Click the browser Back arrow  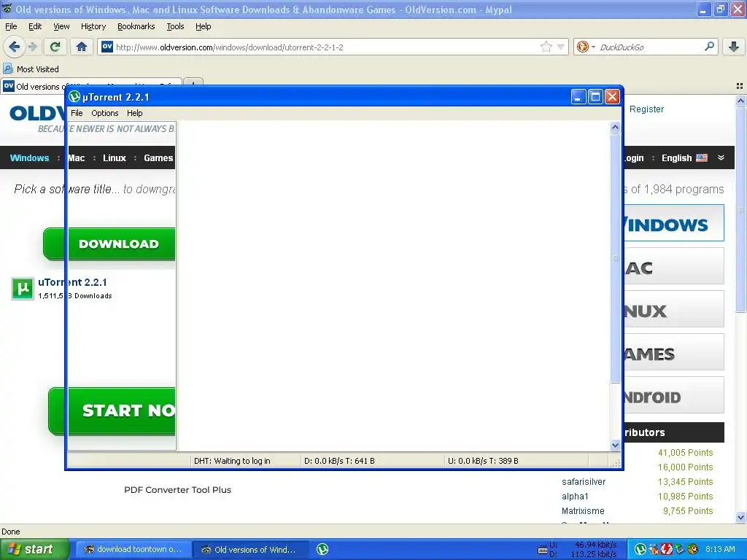coord(14,47)
